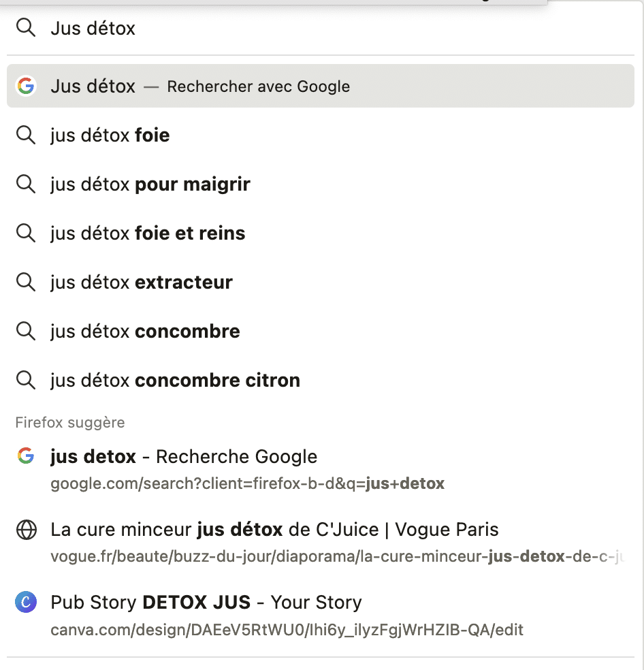
Task: Select the suggestion jus détox extracteur
Action: click(142, 283)
